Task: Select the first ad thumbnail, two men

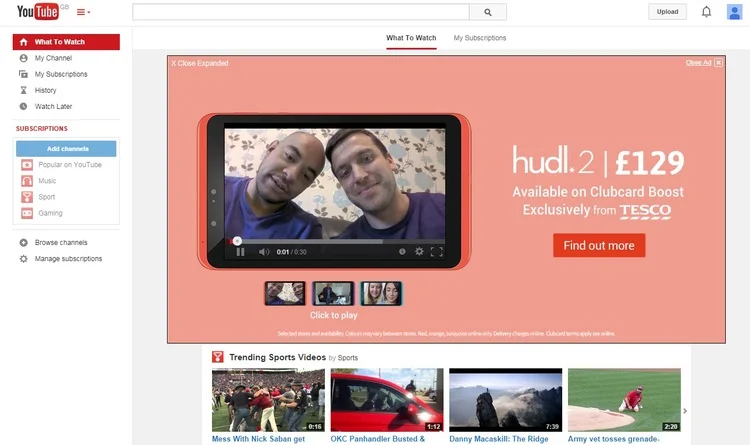Action: 285,293
